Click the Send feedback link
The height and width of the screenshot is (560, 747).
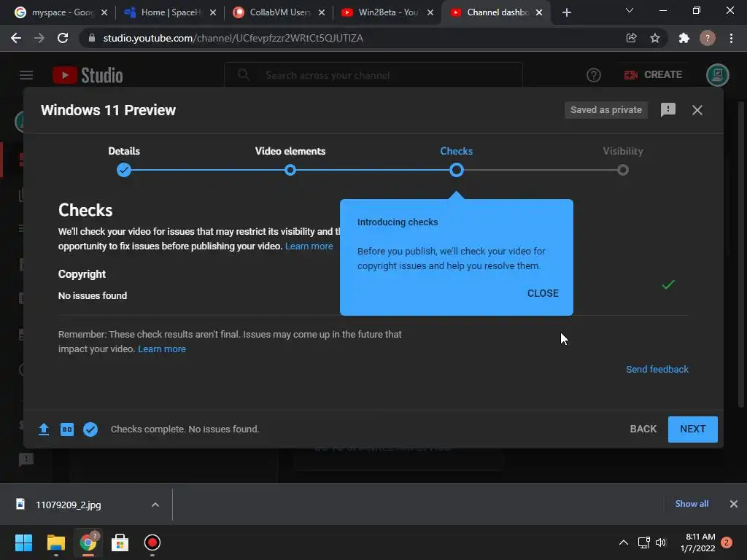coord(657,370)
